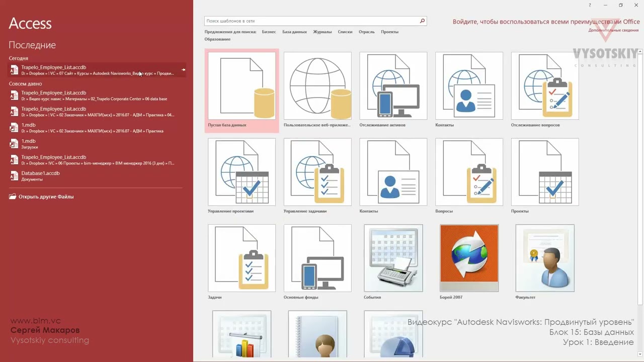Open Trapelo_Employee_List.accdb from Видео курс навис folder
Image resolution: width=644 pixels, height=362 pixels.
97,96
